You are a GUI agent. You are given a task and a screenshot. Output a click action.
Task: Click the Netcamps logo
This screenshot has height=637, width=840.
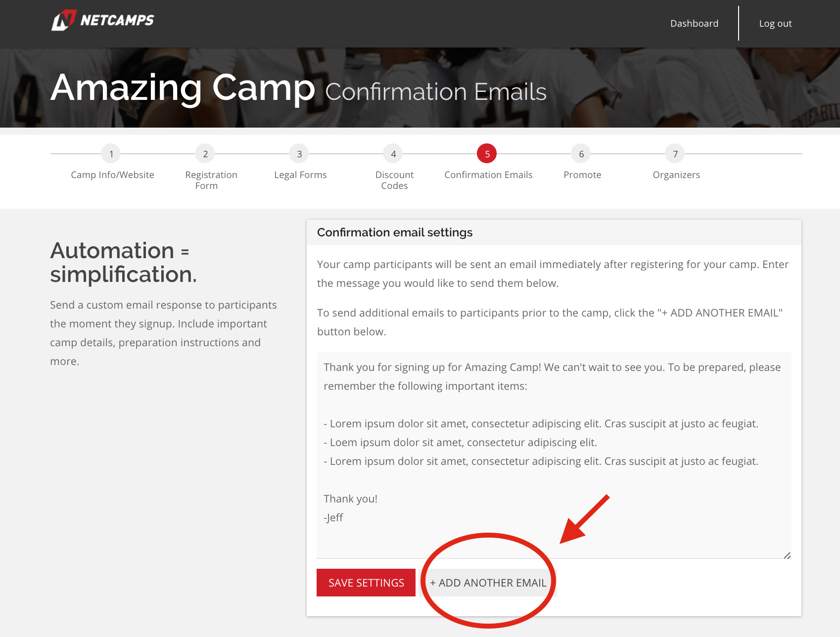click(x=103, y=20)
